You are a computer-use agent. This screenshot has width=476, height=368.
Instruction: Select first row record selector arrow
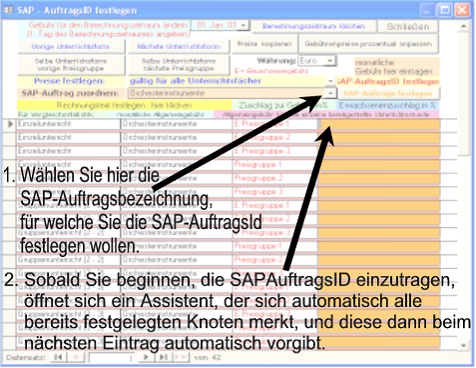pyautogui.click(x=10, y=124)
